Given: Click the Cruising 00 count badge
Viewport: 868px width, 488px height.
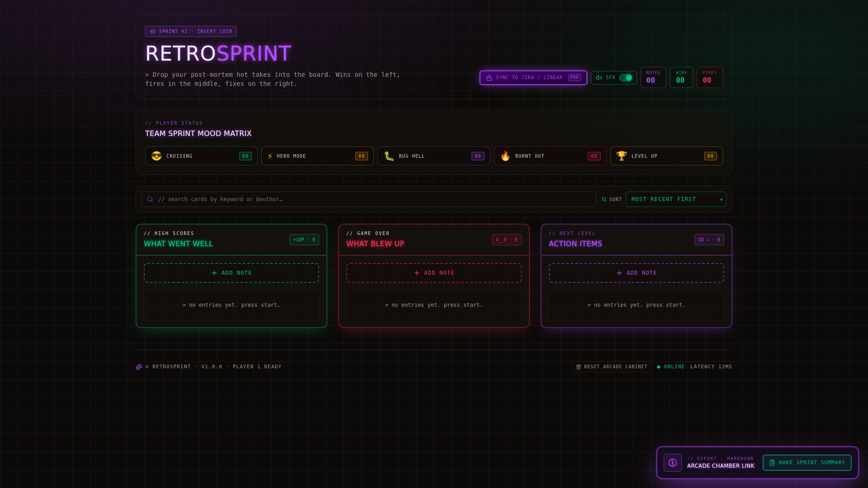Looking at the screenshot, I should (245, 156).
